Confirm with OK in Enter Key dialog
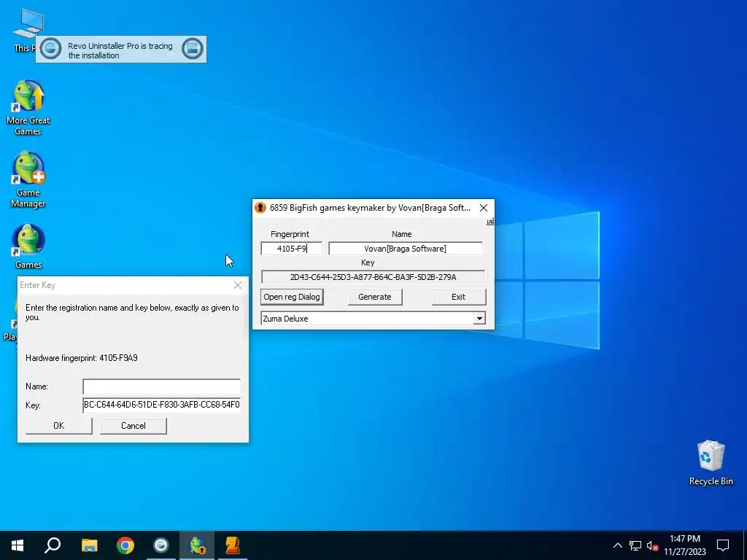The width and height of the screenshot is (747, 560). pos(58,426)
